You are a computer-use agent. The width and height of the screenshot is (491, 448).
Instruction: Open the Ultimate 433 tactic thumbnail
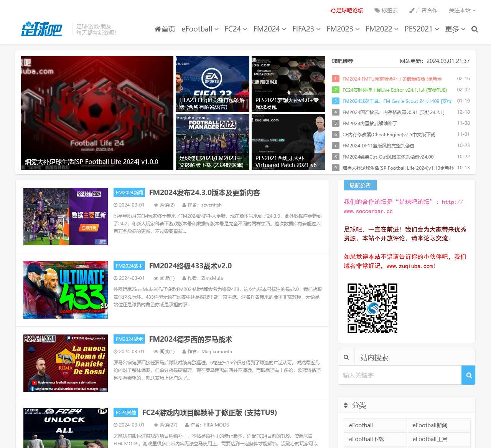66,290
